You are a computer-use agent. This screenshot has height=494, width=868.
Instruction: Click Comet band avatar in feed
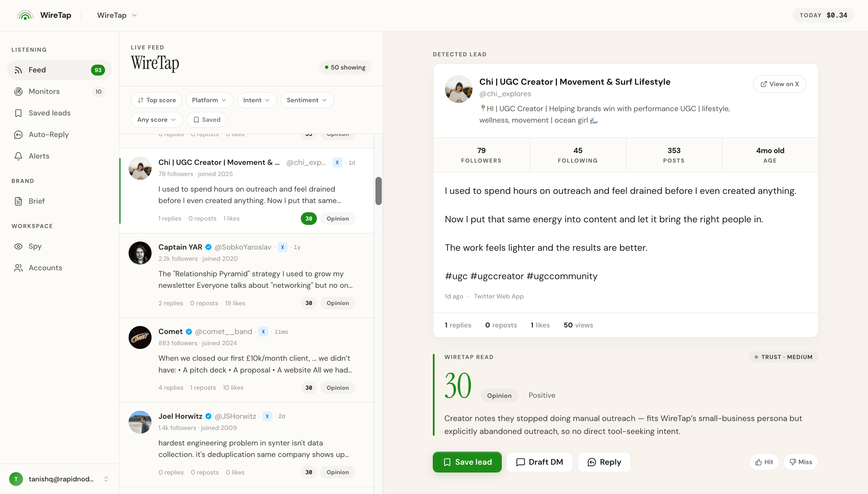(x=140, y=337)
